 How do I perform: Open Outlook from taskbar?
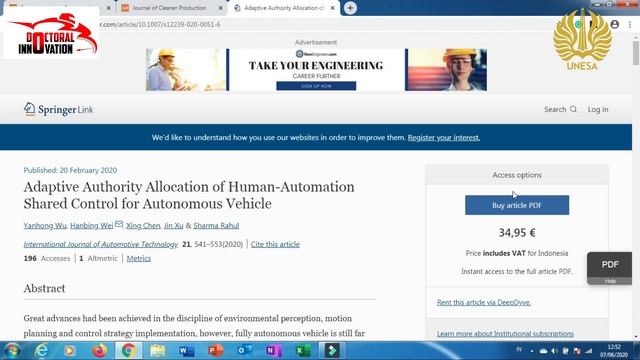[244, 351]
